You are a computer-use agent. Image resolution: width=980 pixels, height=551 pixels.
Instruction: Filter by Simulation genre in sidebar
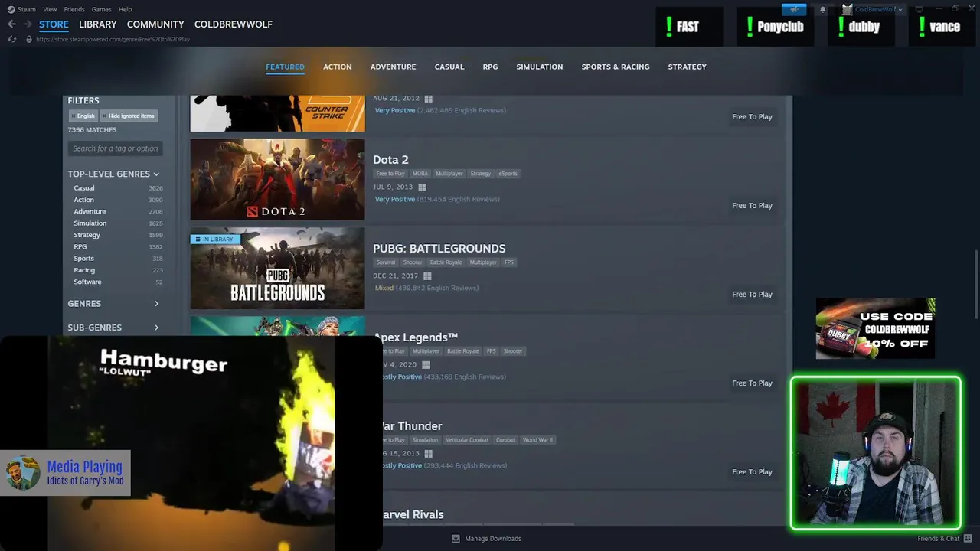90,223
